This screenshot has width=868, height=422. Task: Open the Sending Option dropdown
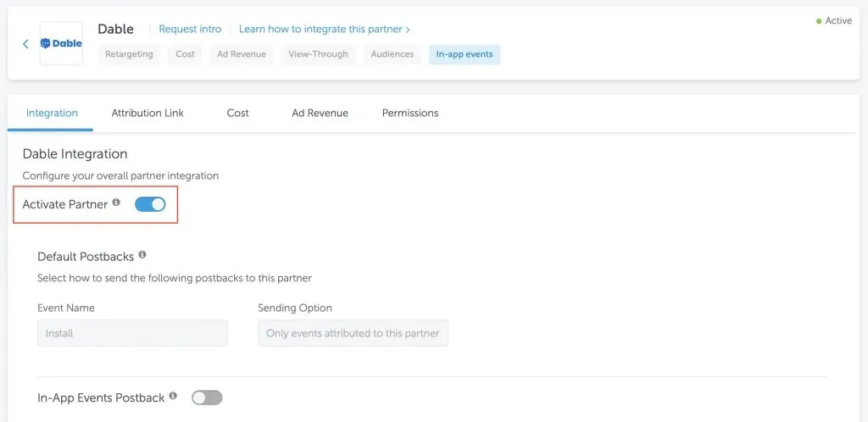353,333
